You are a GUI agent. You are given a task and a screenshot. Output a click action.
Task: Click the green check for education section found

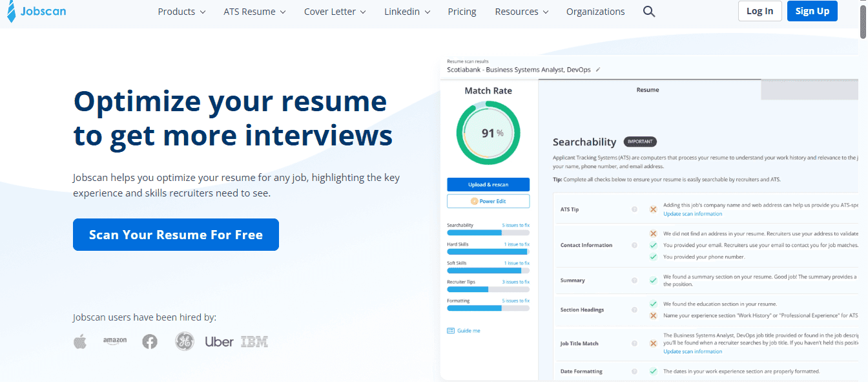click(x=653, y=304)
